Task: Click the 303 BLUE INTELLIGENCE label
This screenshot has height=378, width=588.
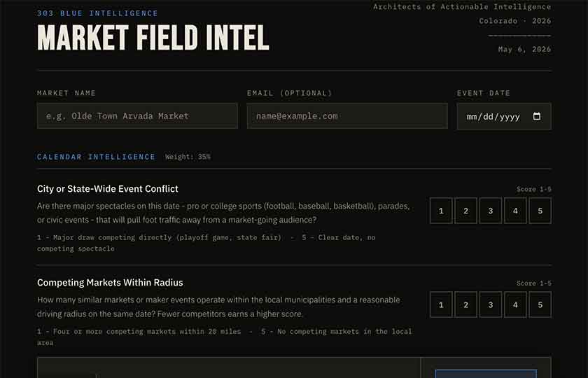Action: click(x=97, y=13)
